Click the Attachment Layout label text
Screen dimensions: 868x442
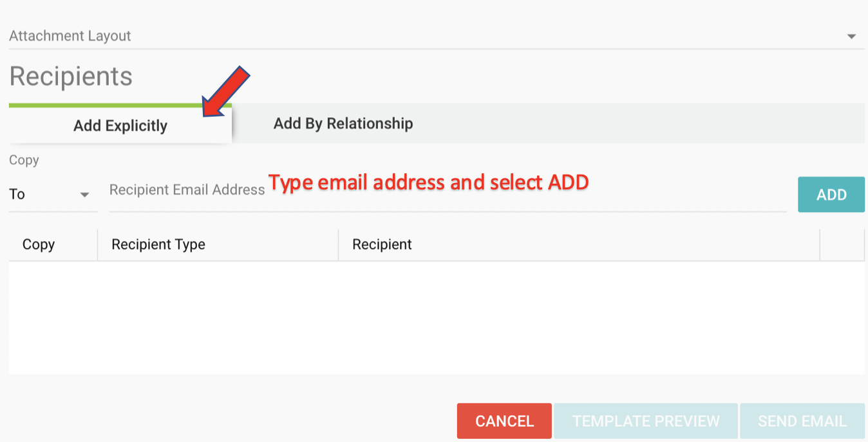[70, 36]
